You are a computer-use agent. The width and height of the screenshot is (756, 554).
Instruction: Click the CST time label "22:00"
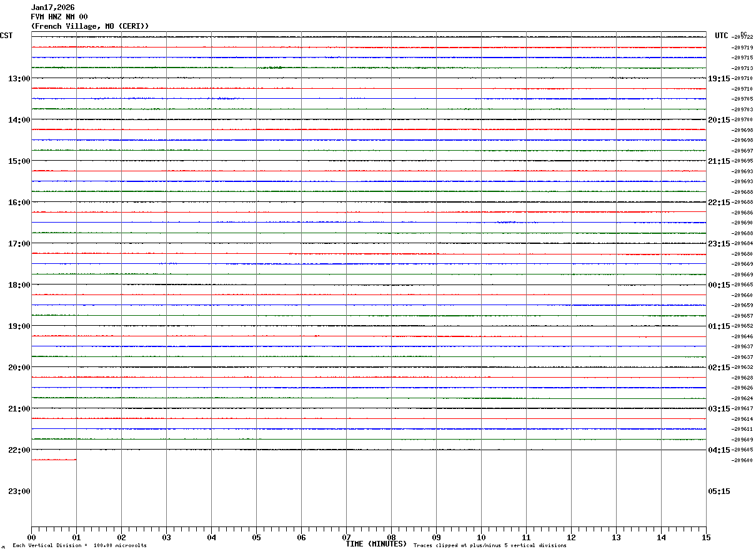click(19, 450)
